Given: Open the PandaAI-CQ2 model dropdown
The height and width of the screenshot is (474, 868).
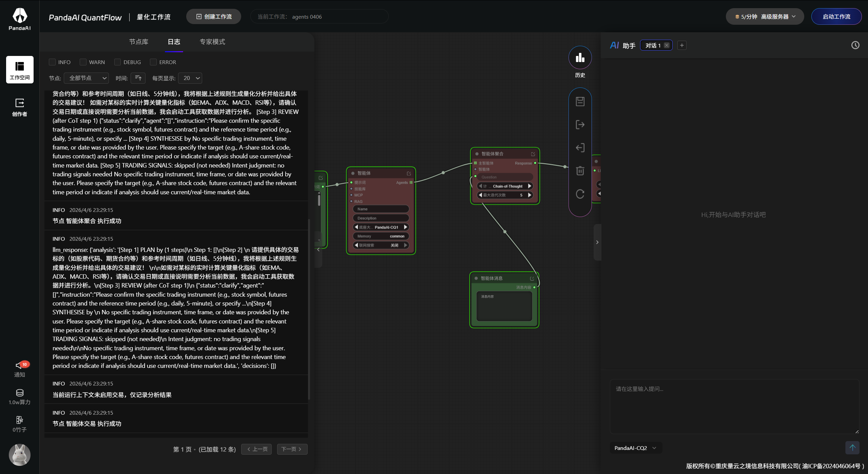Looking at the screenshot, I should coord(636,448).
